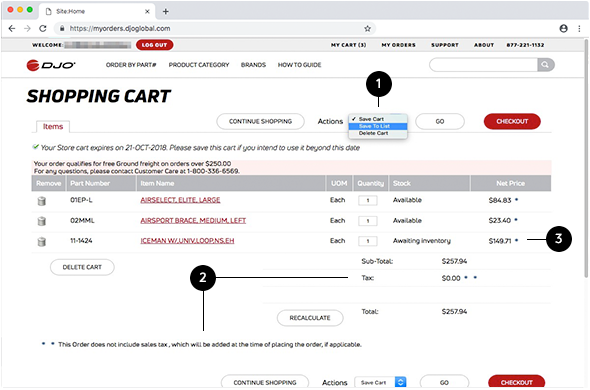The width and height of the screenshot is (590, 390).
Task: Click the Sub-Total $257.94 value
Action: (454, 261)
